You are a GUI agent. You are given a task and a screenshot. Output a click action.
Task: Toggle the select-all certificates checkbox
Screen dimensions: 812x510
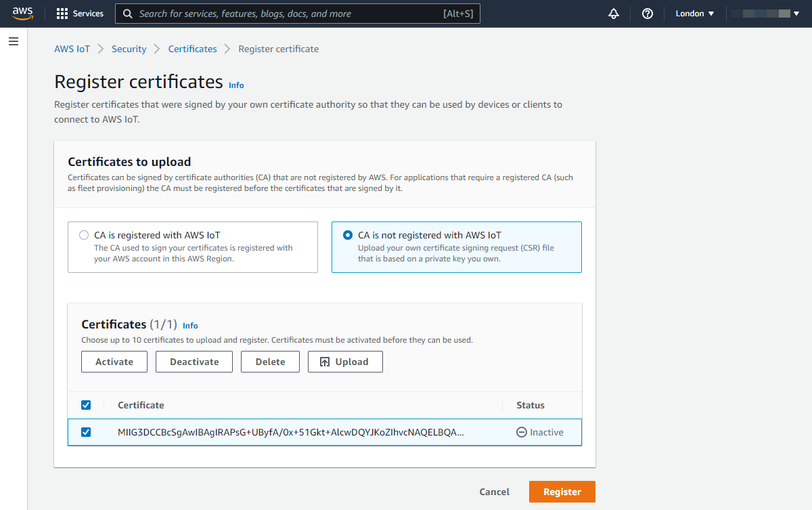click(x=86, y=405)
